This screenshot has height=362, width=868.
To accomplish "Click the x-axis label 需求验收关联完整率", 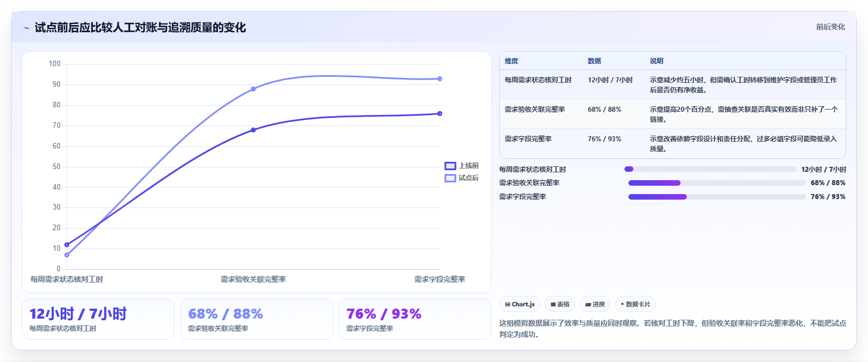I will [x=253, y=279].
